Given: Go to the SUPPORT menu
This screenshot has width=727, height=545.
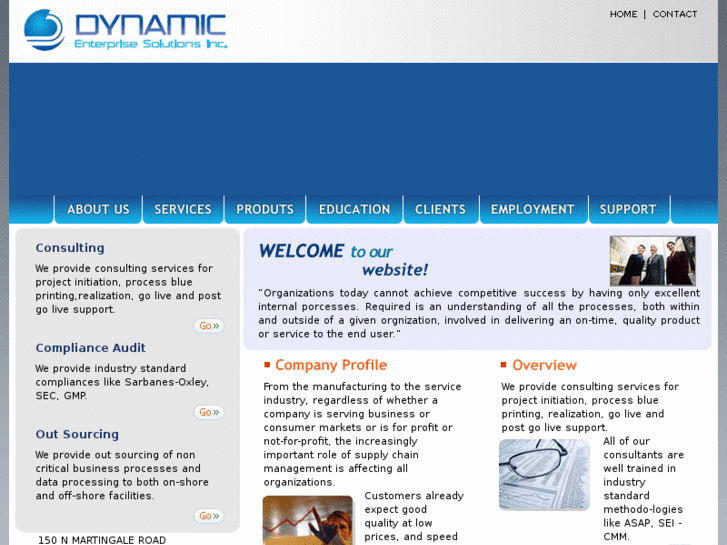Looking at the screenshot, I should pyautogui.click(x=628, y=210).
